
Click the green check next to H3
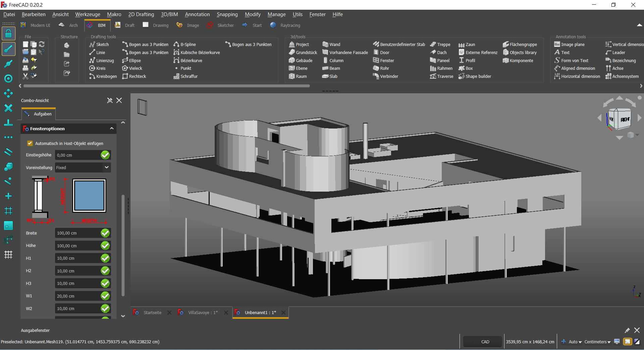(105, 283)
